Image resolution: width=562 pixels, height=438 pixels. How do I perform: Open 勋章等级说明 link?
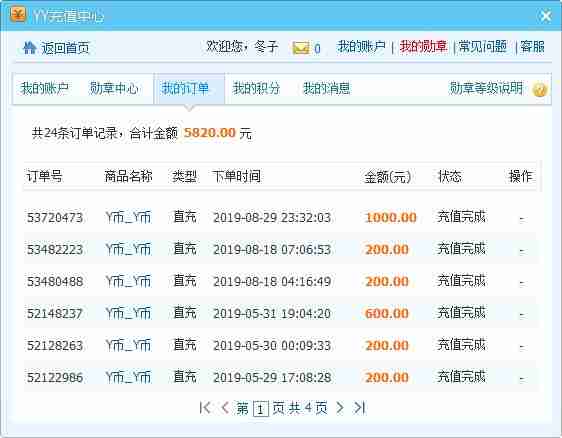486,88
